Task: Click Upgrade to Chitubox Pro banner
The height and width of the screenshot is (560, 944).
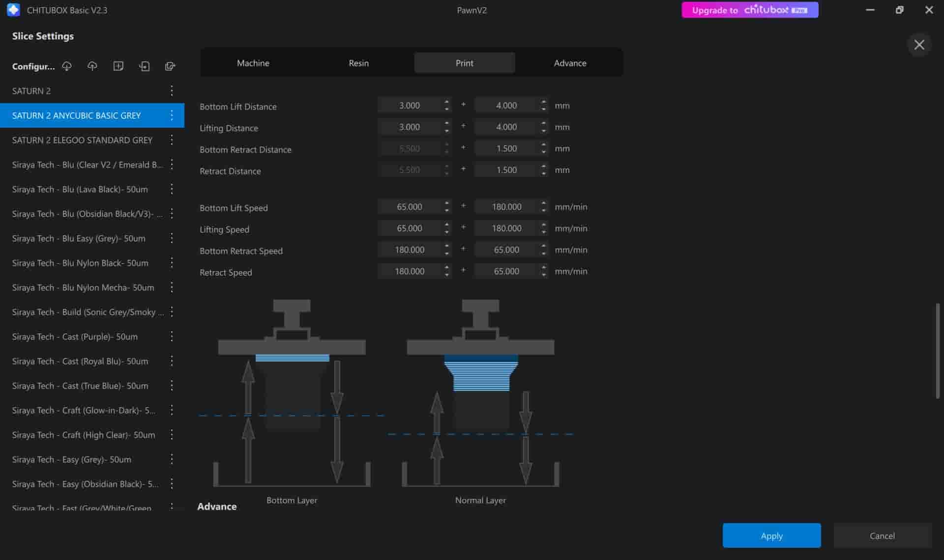Action: 750,10
